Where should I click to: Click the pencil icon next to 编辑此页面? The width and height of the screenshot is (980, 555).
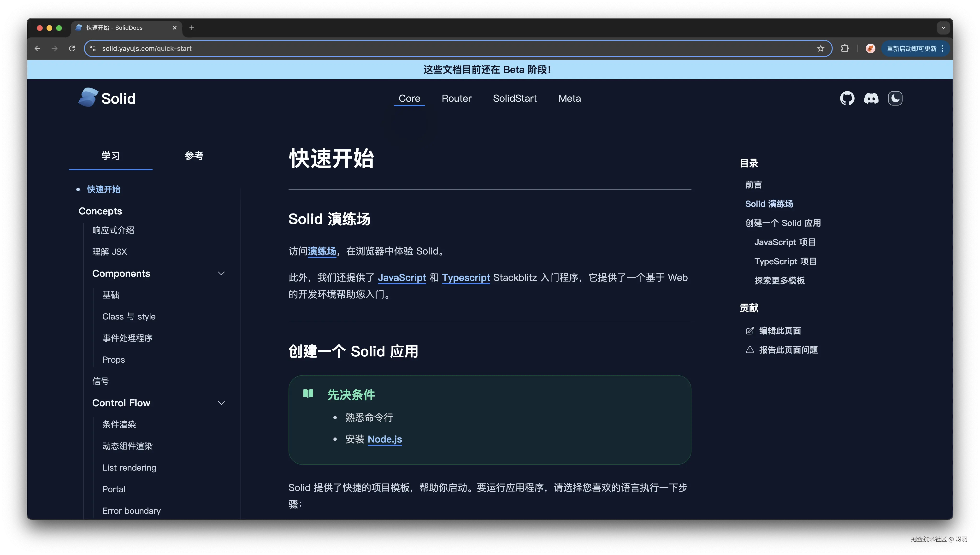750,331
